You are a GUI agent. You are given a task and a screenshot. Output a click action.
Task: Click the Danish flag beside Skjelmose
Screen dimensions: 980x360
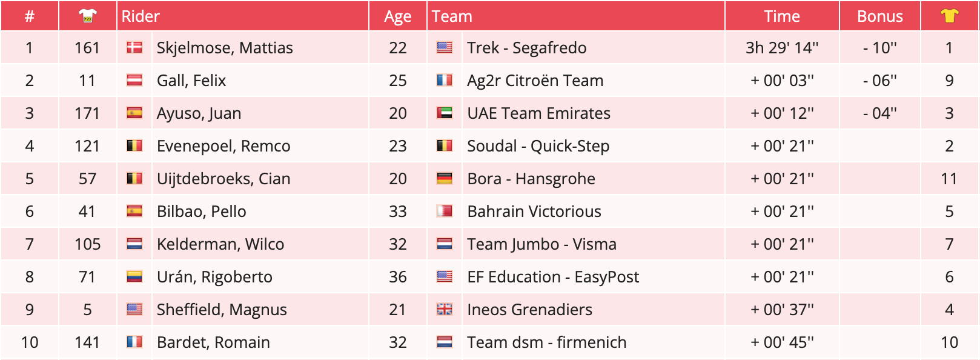pyautogui.click(x=134, y=48)
